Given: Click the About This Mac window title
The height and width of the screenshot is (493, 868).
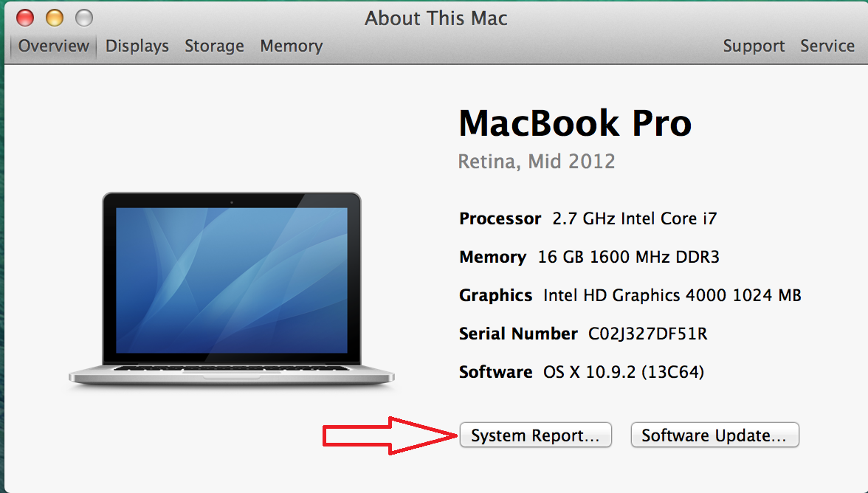Looking at the screenshot, I should coord(435,18).
